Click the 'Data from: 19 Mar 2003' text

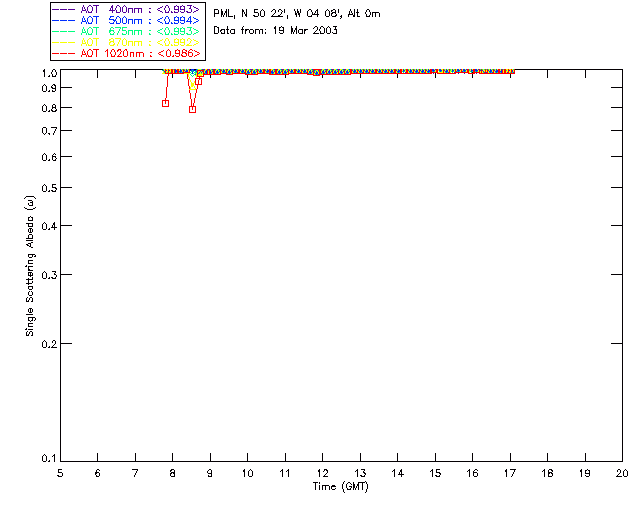[276, 31]
